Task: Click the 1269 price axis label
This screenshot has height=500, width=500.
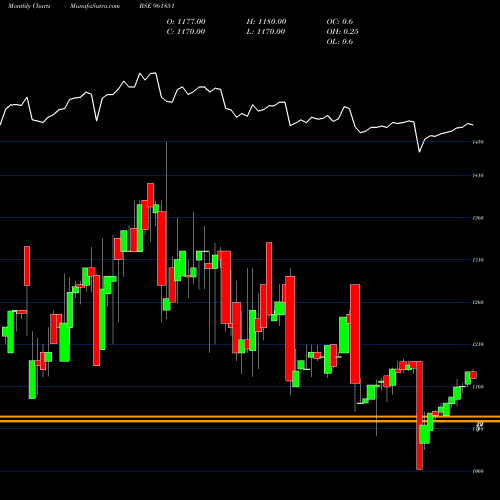Action: click(x=478, y=302)
